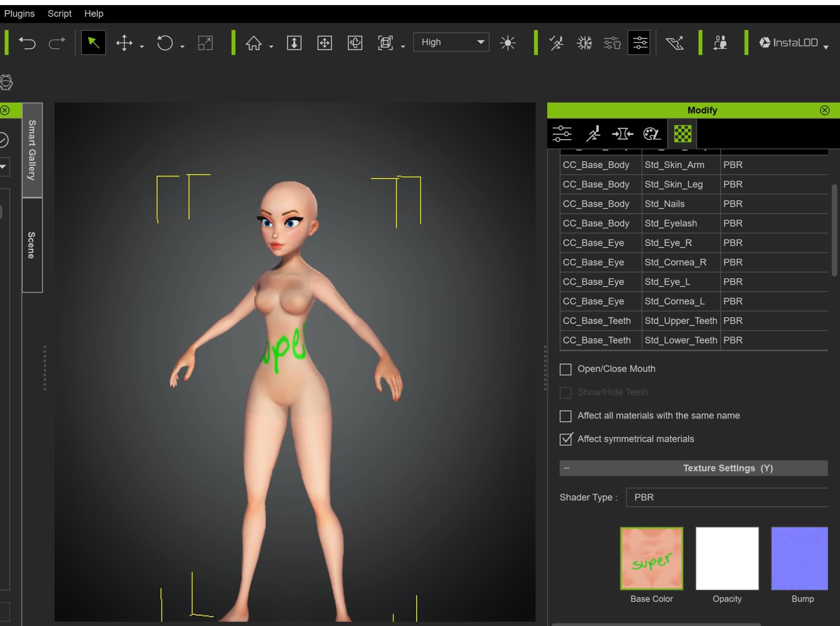Select the Std_Eye_L material row
The image size is (840, 626).
[694, 282]
